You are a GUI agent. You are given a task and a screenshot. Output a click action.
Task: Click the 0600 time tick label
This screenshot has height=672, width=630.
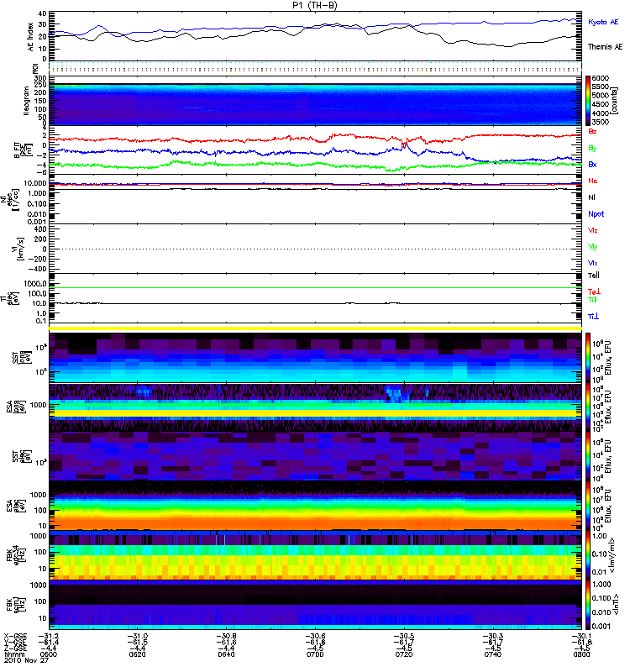pos(49,654)
